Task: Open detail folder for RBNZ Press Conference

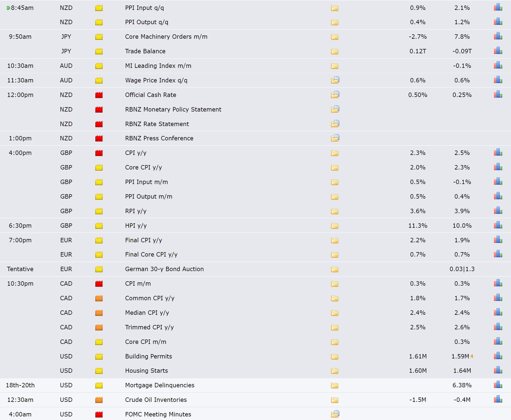Action: (335, 138)
